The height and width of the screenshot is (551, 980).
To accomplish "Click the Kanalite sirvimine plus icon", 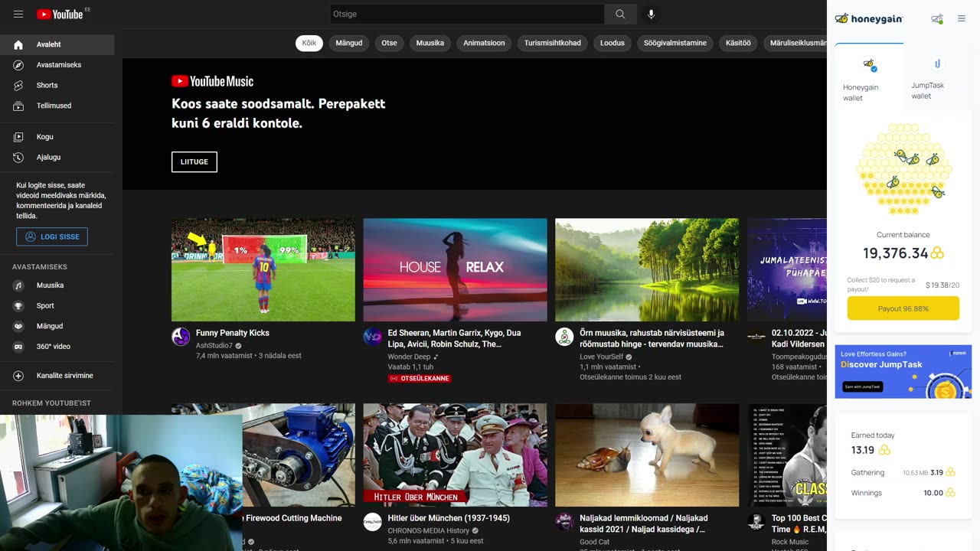I will point(18,376).
